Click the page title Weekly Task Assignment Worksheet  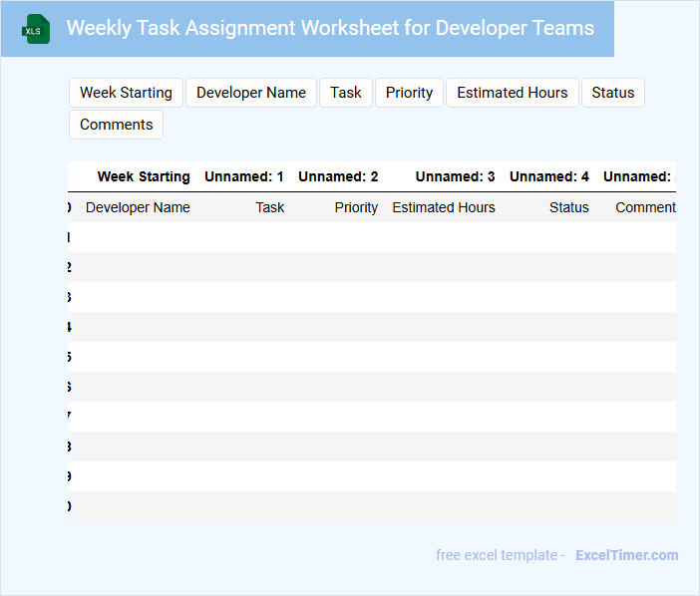click(x=330, y=28)
